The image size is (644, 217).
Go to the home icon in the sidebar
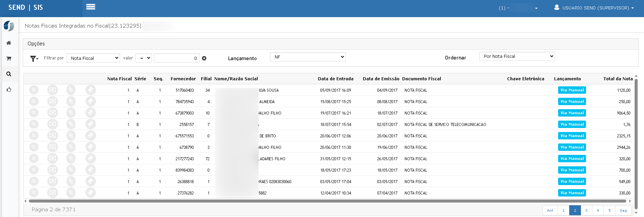point(9,43)
